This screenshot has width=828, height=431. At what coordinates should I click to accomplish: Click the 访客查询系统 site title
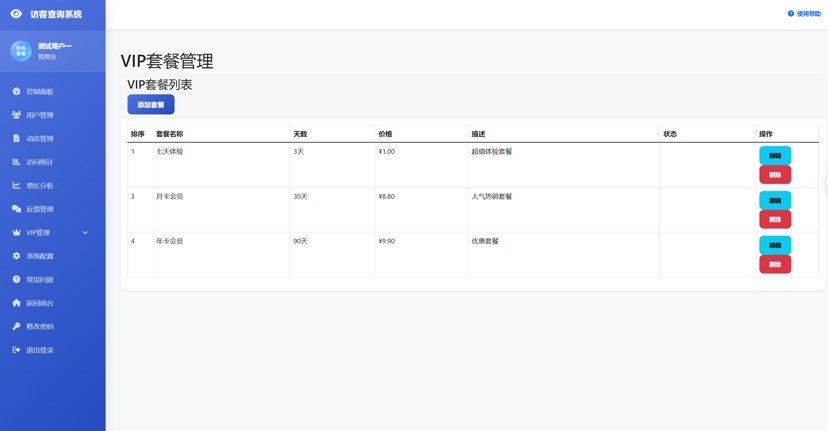(x=56, y=14)
